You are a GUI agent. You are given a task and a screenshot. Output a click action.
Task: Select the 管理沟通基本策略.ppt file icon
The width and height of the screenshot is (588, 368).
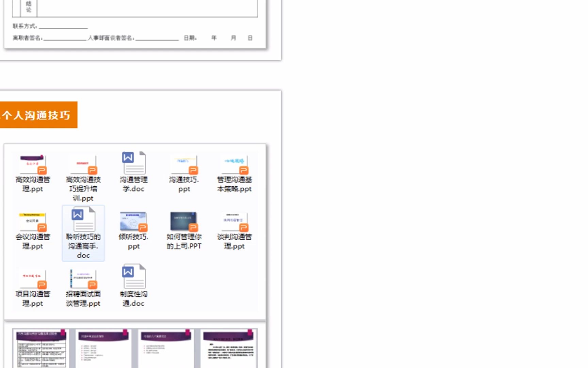point(234,164)
